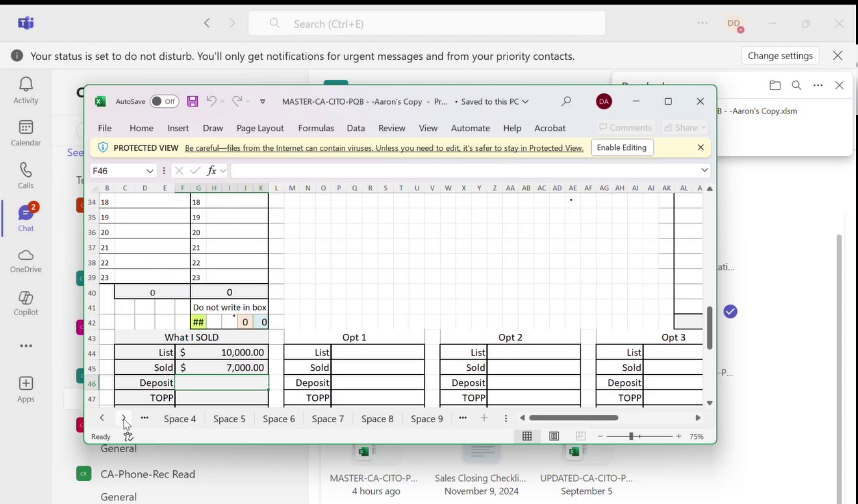Switch to the Formulas ribbon tab
The image size is (858, 504).
[315, 128]
